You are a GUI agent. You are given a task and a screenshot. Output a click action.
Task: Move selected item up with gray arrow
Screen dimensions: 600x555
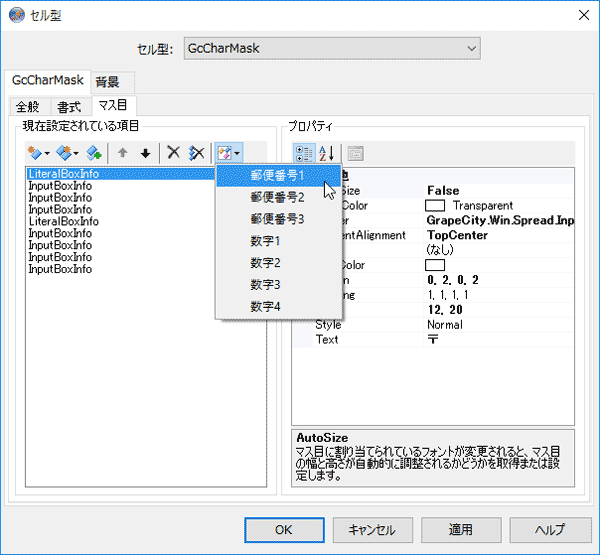[x=122, y=153]
